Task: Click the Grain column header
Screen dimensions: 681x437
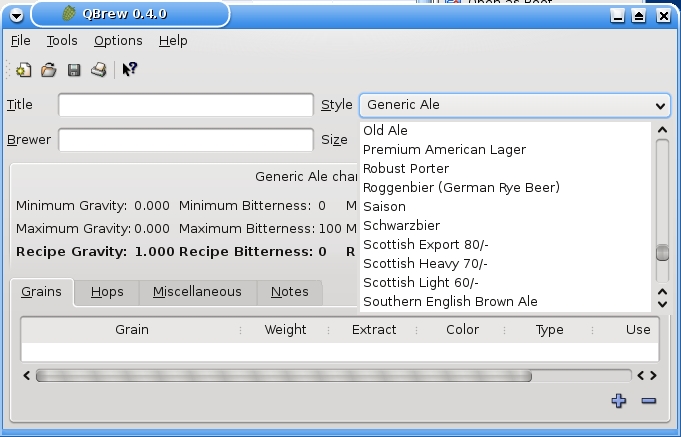Action: point(131,329)
